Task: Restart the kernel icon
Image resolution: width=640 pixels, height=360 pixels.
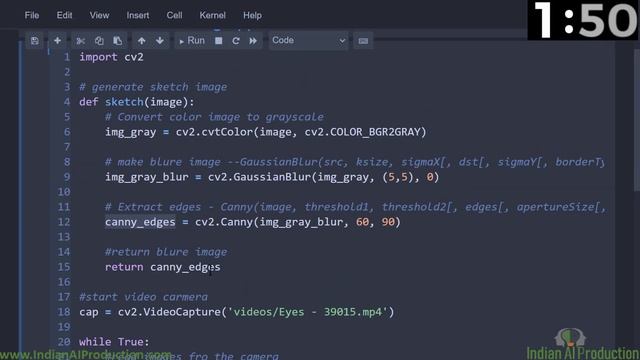Action: tap(236, 40)
